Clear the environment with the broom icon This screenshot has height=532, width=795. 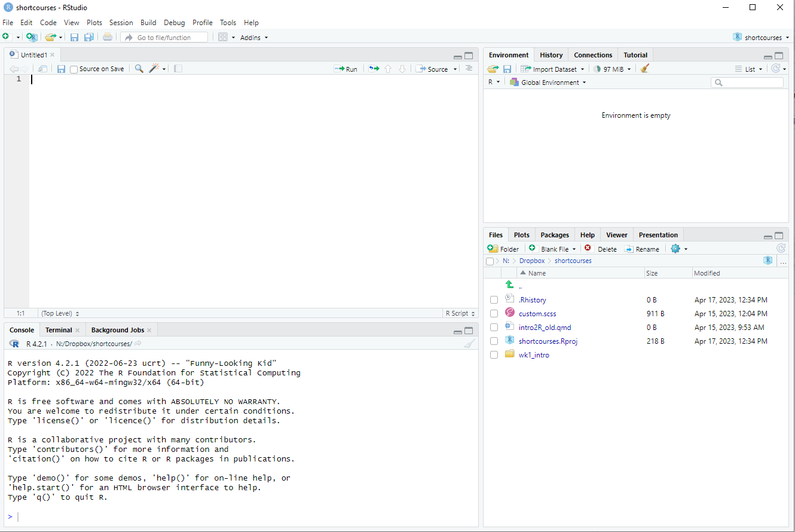pyautogui.click(x=644, y=69)
